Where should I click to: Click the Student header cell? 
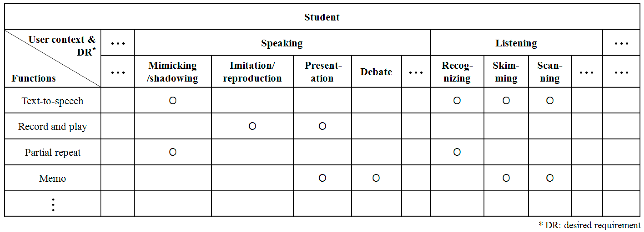322,17
